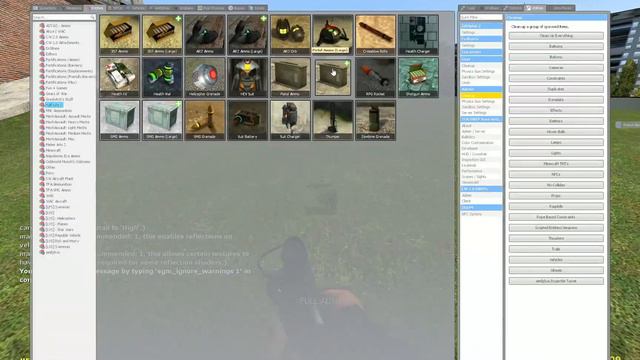Clean up all Vehicles

(556, 260)
